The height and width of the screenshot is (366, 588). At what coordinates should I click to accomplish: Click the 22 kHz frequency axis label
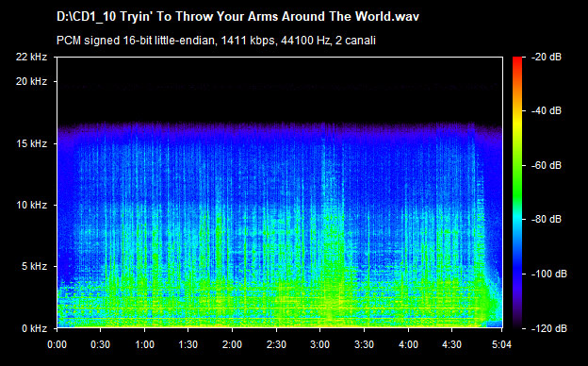point(31,57)
